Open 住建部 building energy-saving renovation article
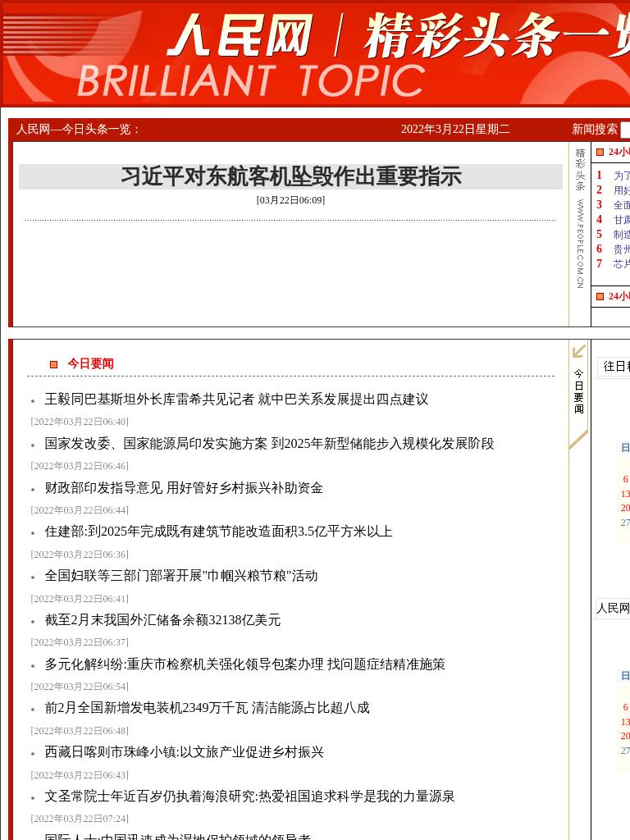Viewport: 630px width, 840px height. tap(218, 532)
